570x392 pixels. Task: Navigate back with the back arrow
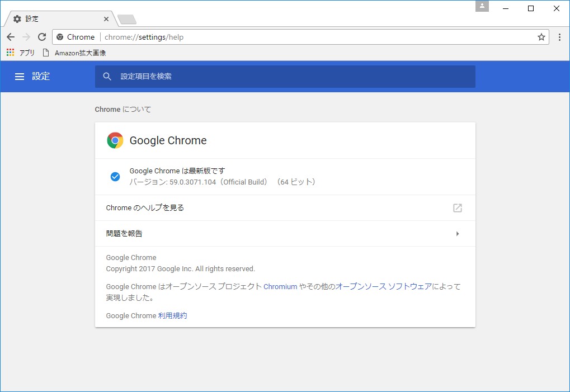(10, 36)
